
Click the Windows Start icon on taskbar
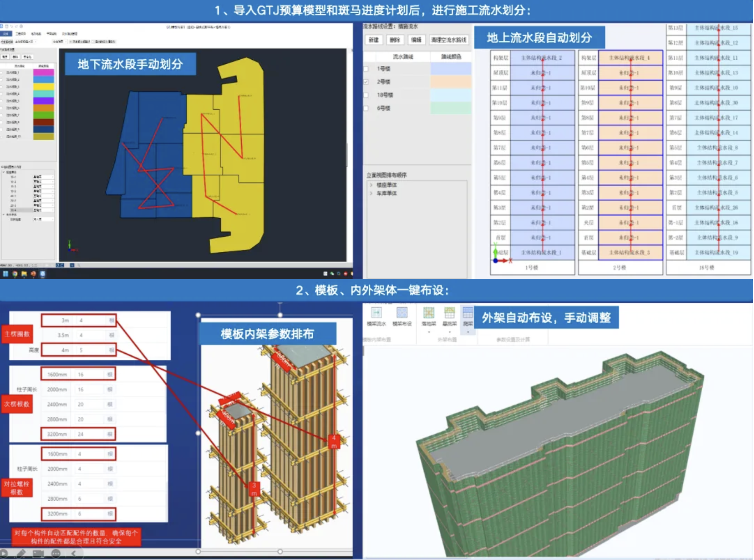coord(6,274)
